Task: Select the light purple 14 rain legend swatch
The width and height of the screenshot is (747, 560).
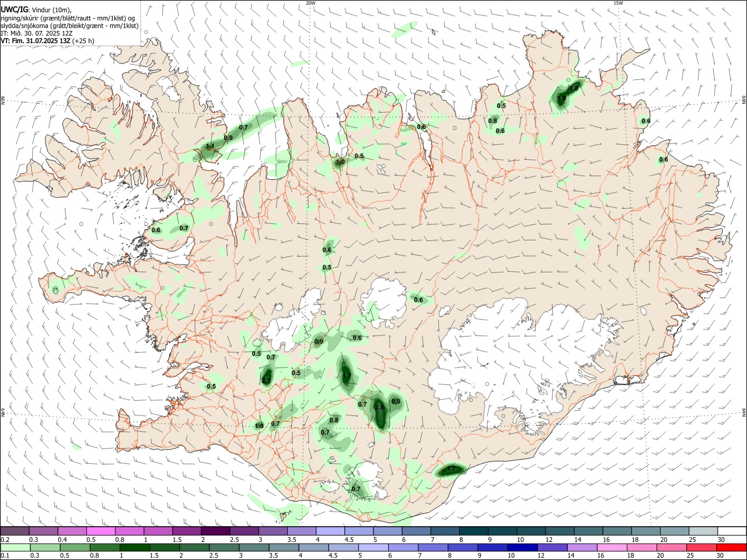Action: pos(582,547)
